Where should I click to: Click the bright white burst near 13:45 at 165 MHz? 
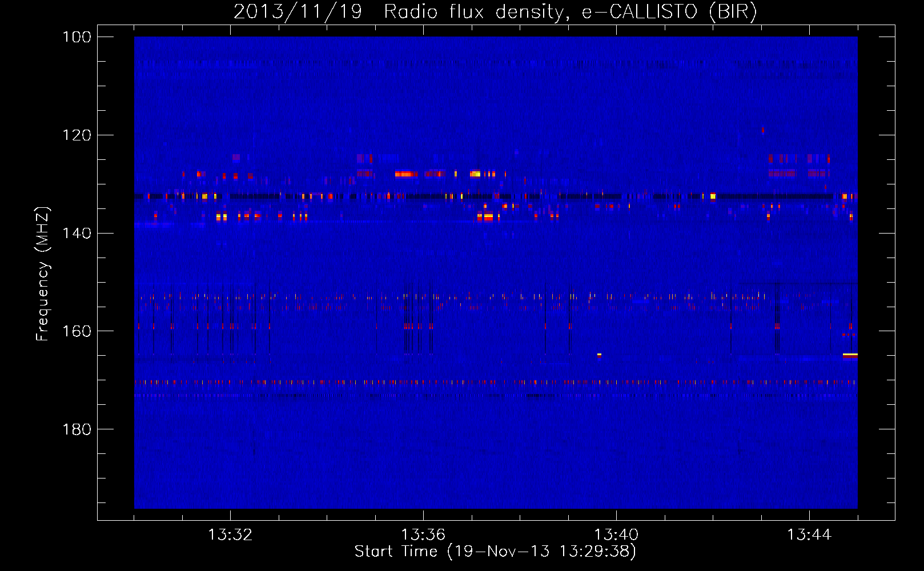pyautogui.click(x=850, y=355)
